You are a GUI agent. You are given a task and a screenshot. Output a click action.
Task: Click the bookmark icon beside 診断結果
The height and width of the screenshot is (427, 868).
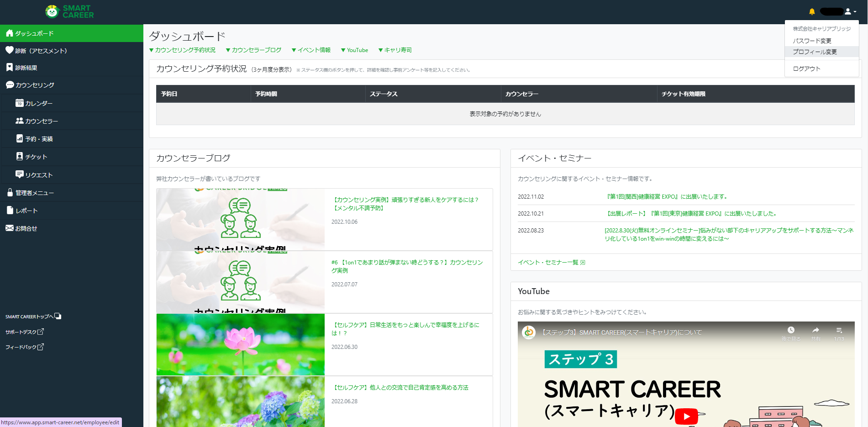click(x=9, y=67)
